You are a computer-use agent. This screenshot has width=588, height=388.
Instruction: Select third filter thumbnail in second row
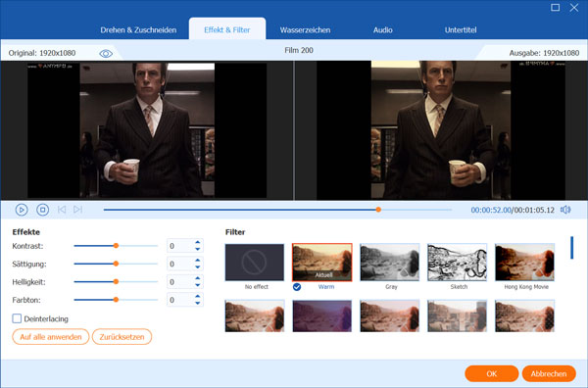390,316
